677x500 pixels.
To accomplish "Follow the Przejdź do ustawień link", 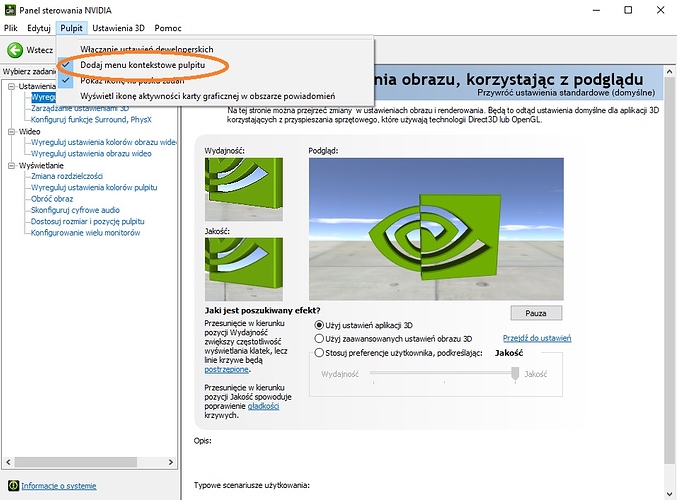I will (x=537, y=338).
